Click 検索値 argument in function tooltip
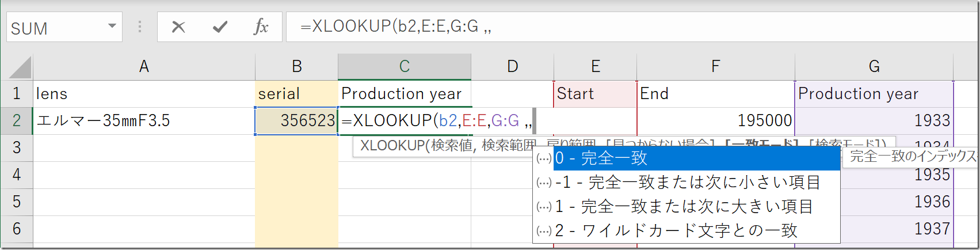The height and width of the screenshot is (250, 980). coord(452,146)
